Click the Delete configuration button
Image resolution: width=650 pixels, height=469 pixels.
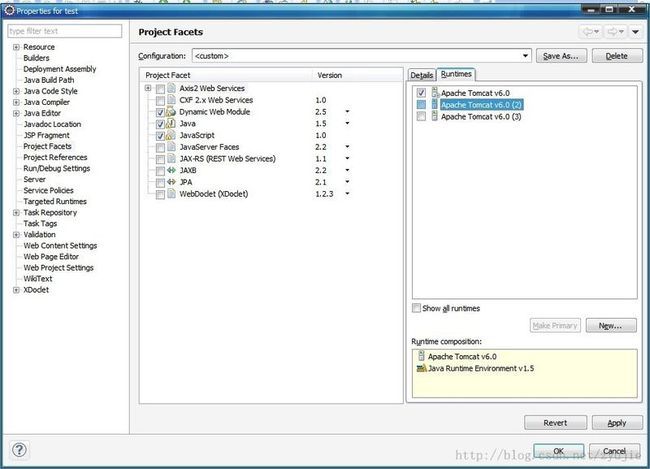(617, 56)
